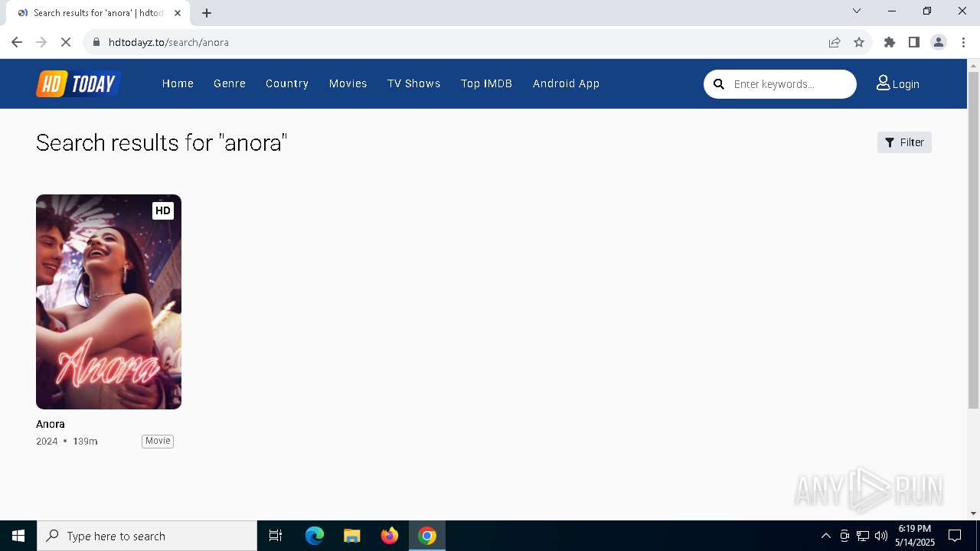Click the site lock icon

click(96, 42)
